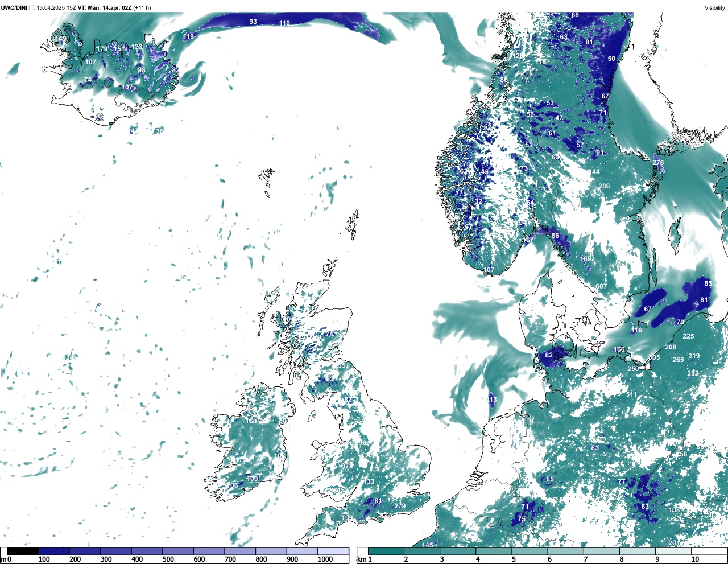728x564 pixels.
Task: Select the "IT: 13.04.2025 15Z" timestamp
Action: click(52, 7)
